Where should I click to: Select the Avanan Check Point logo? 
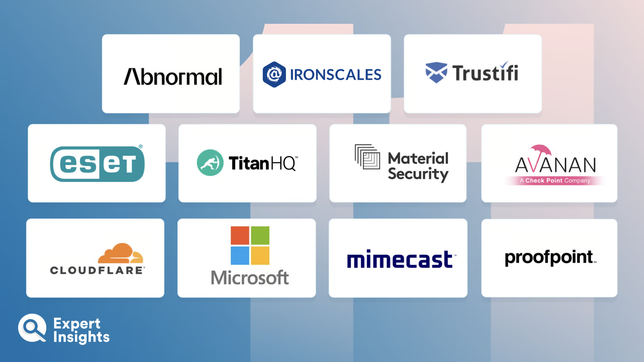(549, 163)
